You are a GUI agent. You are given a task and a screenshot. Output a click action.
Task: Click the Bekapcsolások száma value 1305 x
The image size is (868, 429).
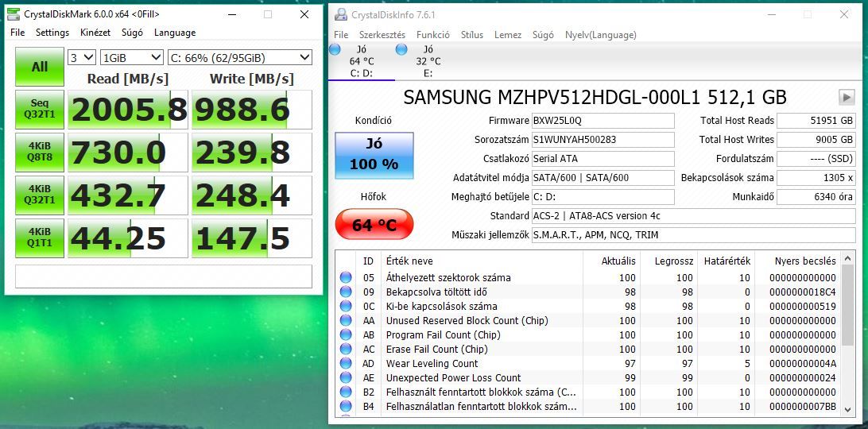(816, 178)
